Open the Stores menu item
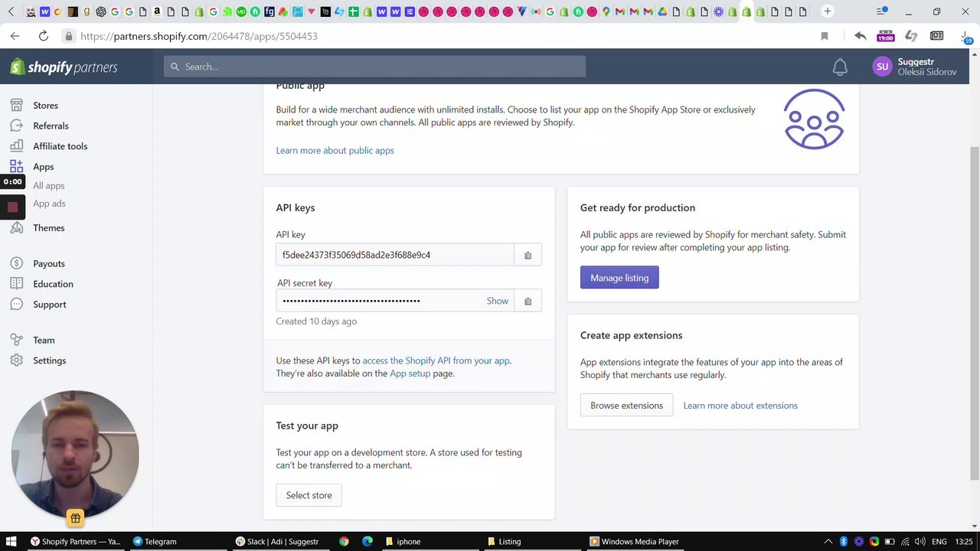This screenshot has height=551, width=980. (x=45, y=106)
